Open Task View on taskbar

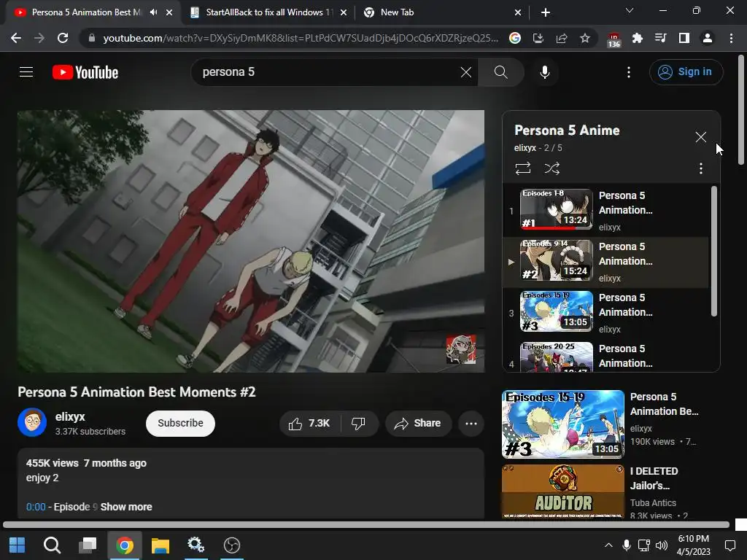click(x=88, y=545)
